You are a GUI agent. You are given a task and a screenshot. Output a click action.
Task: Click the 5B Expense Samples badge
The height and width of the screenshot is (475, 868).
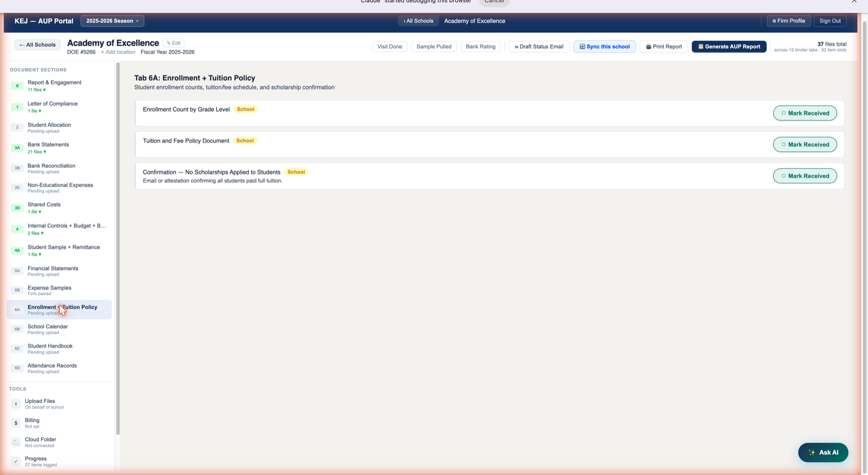point(17,290)
